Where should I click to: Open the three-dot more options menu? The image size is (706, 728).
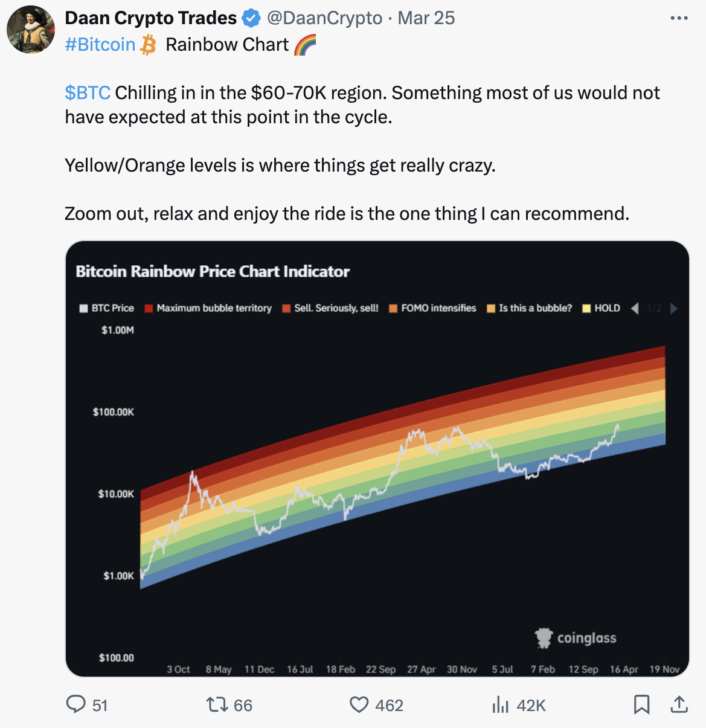(679, 18)
